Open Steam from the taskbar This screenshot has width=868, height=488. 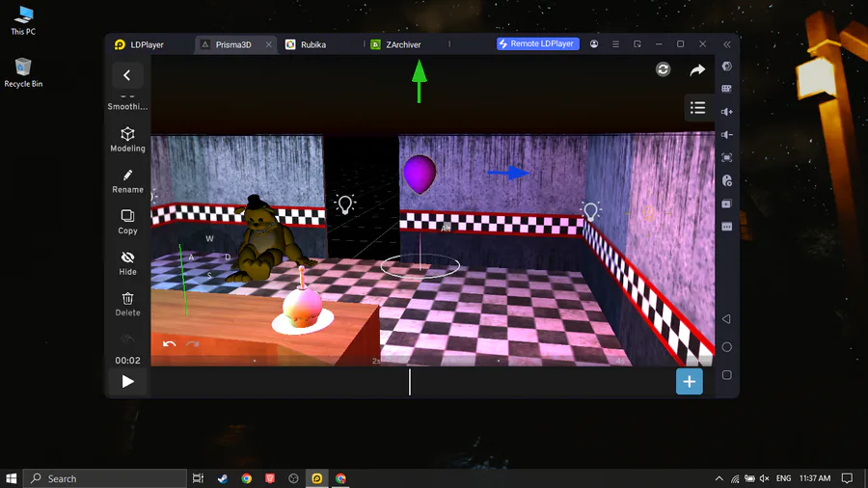pos(223,478)
